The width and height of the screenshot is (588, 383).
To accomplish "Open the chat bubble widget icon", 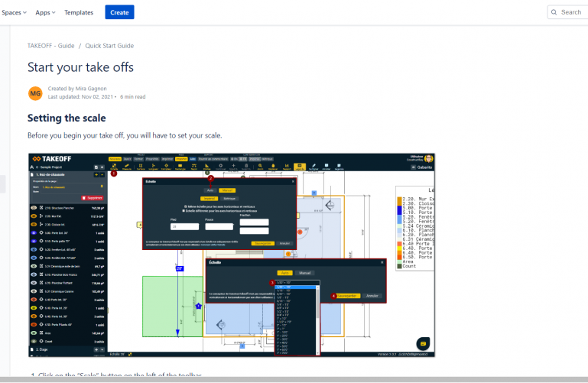I will click(423, 343).
